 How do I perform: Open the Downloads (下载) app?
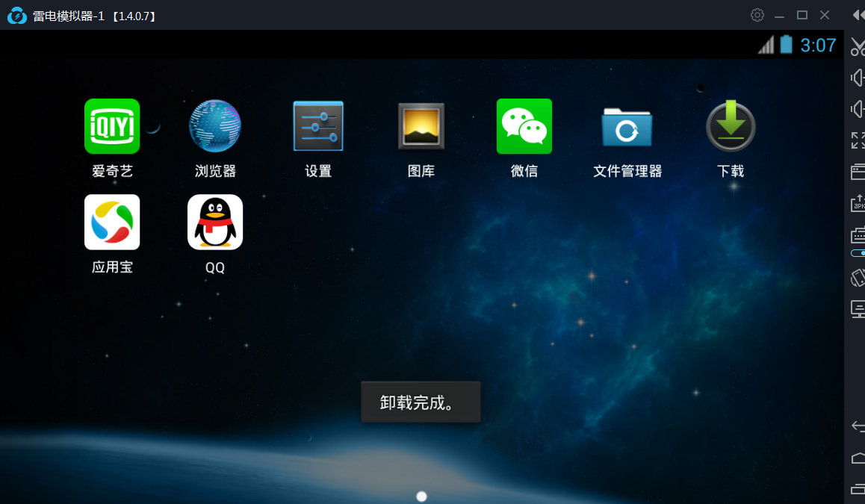coord(731,126)
